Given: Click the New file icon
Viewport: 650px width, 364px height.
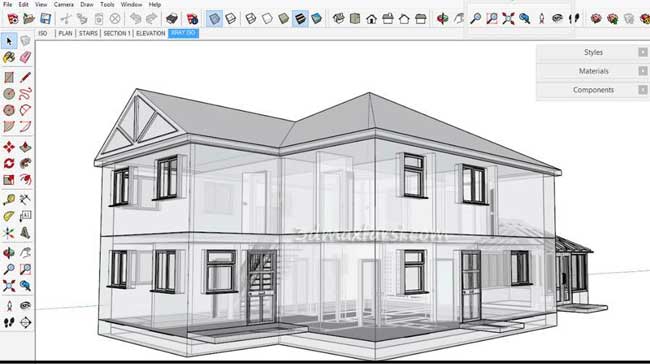Looking at the screenshot, I should (x=13, y=19).
